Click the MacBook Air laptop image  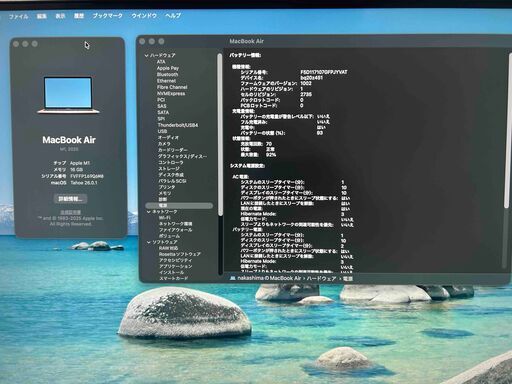point(68,95)
